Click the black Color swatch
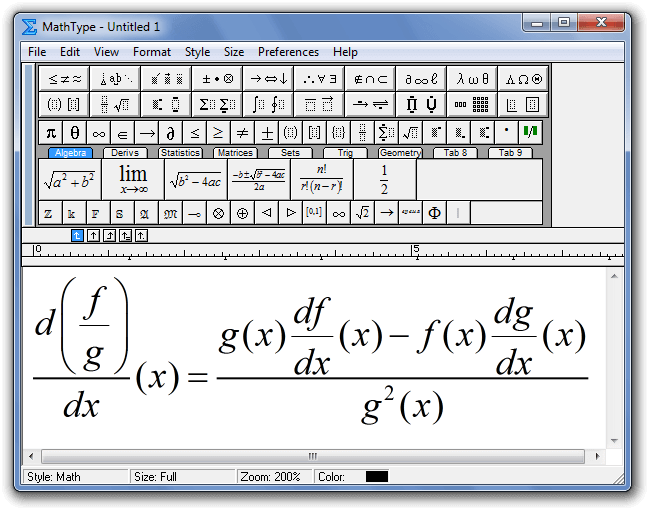 [377, 477]
